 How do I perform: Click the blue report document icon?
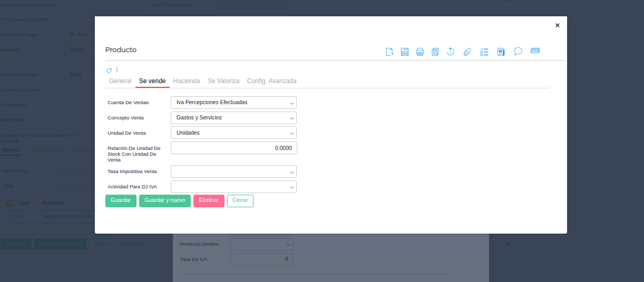pos(501,52)
